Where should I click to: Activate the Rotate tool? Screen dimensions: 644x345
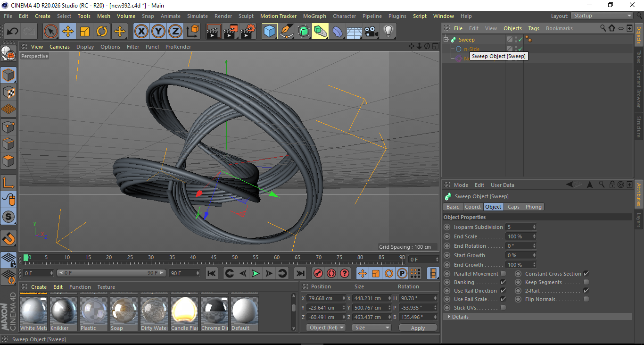click(102, 32)
